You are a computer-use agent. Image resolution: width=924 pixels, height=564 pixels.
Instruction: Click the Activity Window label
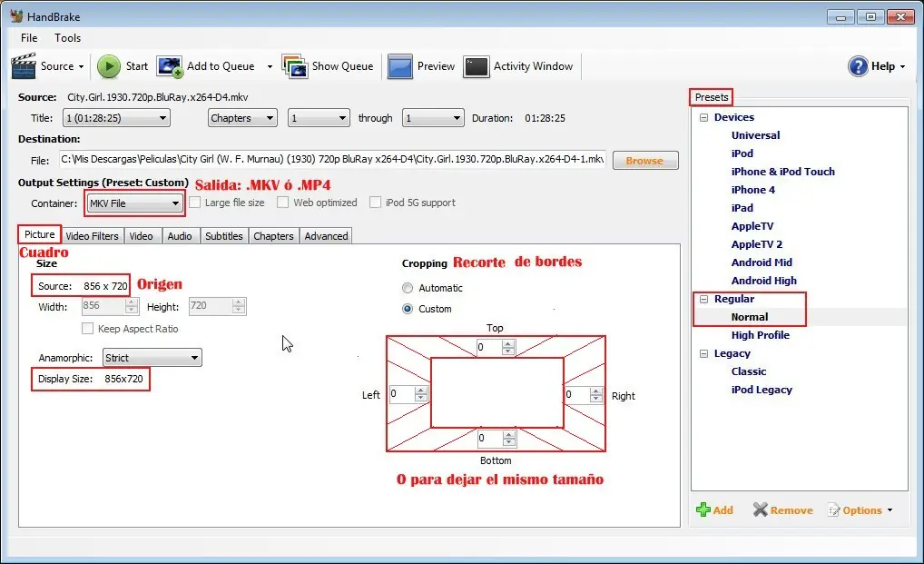click(x=534, y=66)
